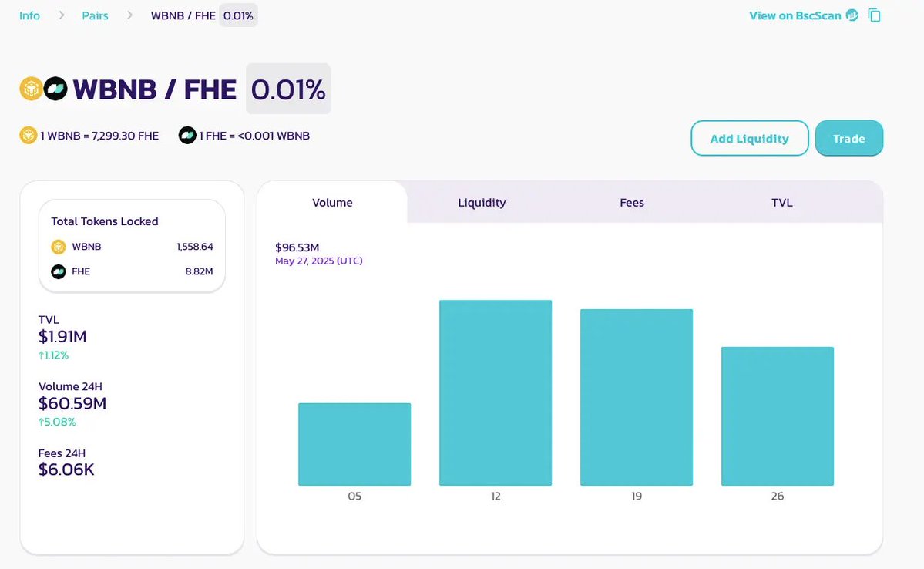The image size is (924, 569).
Task: Open the View on BscScan link
Action: point(795,15)
